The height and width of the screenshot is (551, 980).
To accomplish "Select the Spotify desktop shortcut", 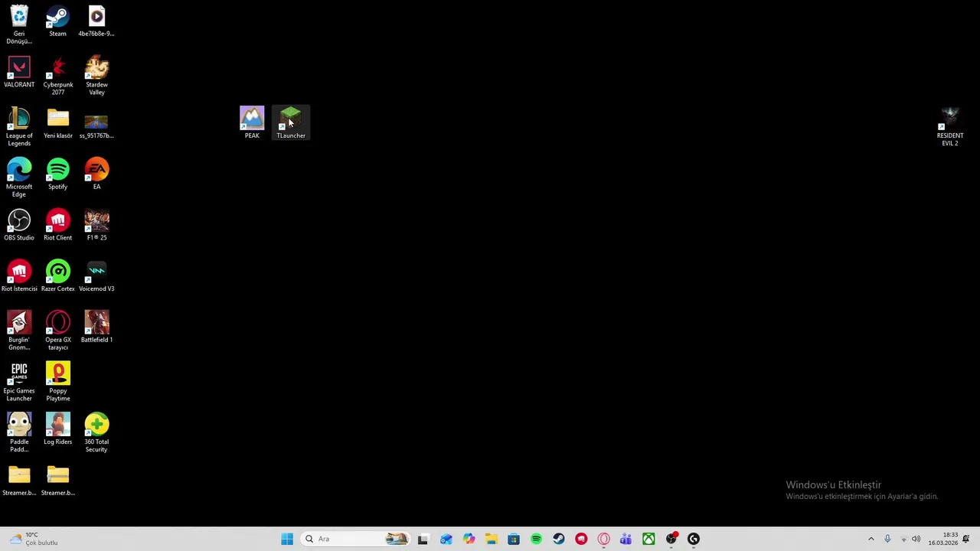I will (x=57, y=174).
